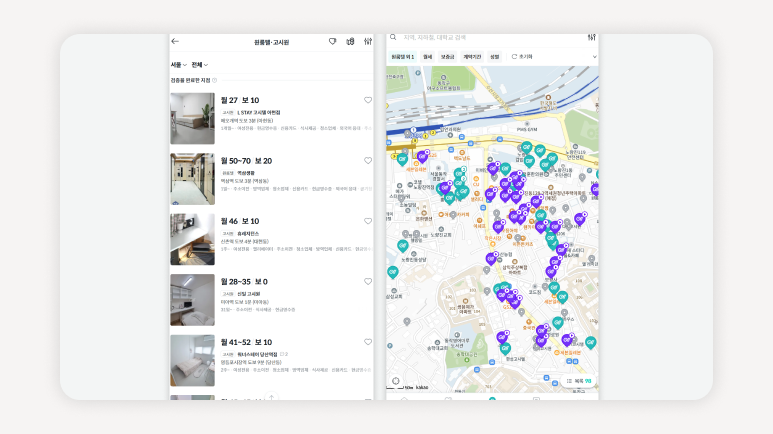Open filter sliders icon in list header
Viewport: 773px width, 434px height.
[x=367, y=42]
